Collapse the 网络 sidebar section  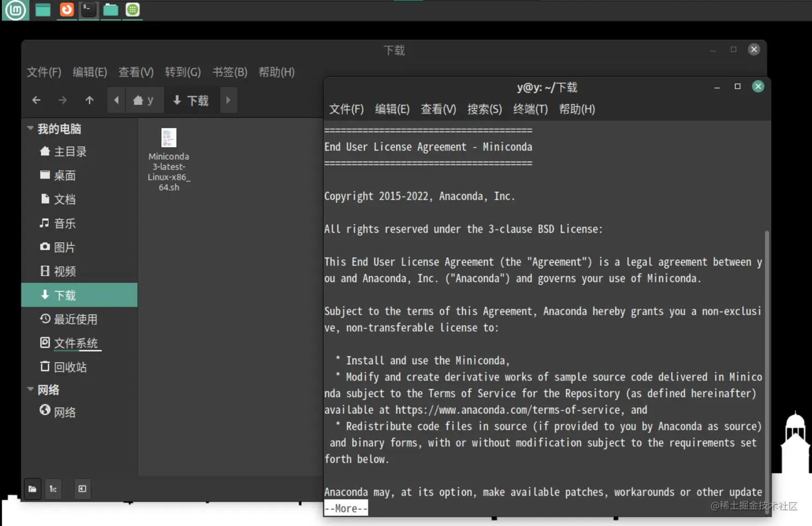[31, 390]
